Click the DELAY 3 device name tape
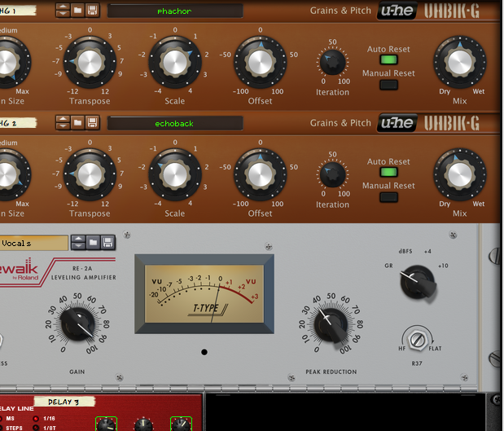This screenshot has height=431, width=504. (64, 402)
